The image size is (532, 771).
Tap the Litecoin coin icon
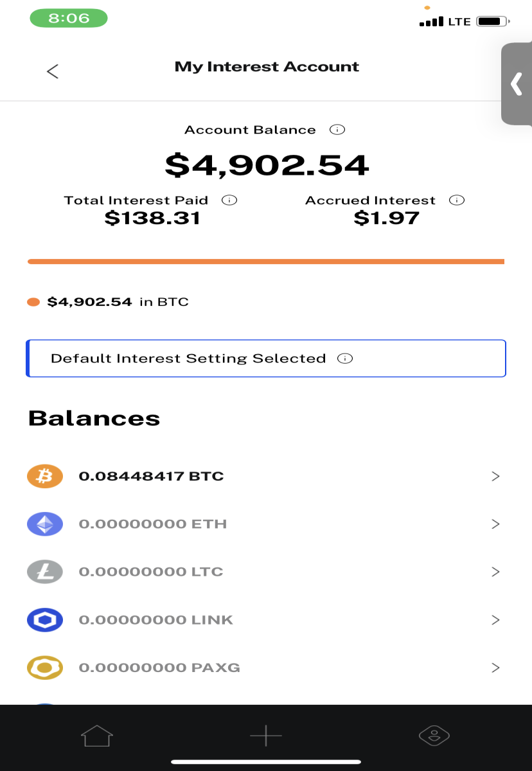click(45, 572)
